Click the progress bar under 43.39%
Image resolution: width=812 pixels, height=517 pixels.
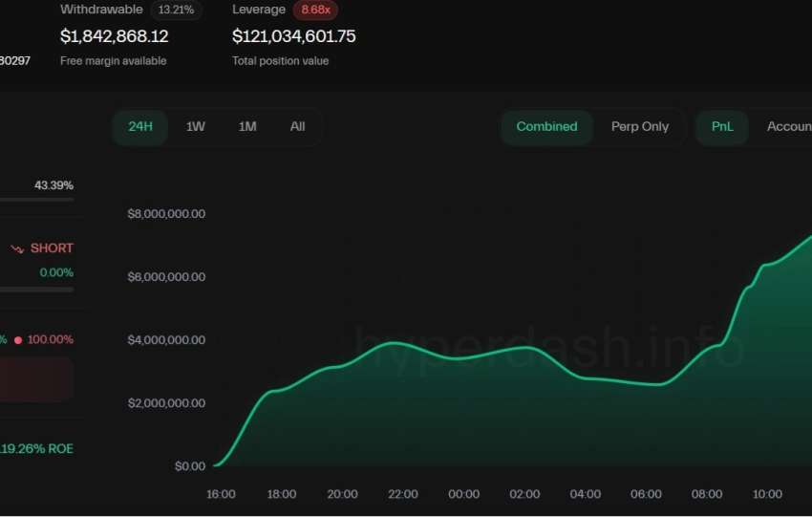[x=36, y=200]
